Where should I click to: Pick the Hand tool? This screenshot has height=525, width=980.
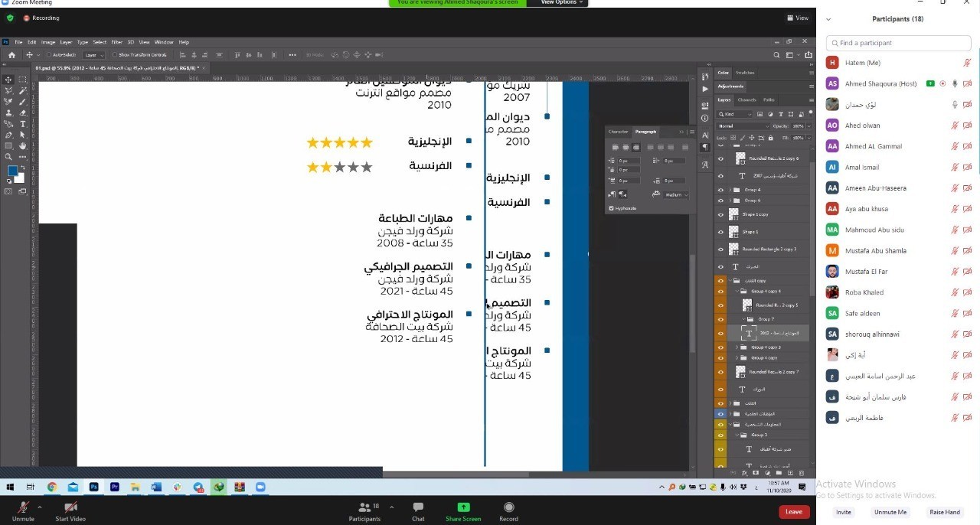click(x=22, y=145)
